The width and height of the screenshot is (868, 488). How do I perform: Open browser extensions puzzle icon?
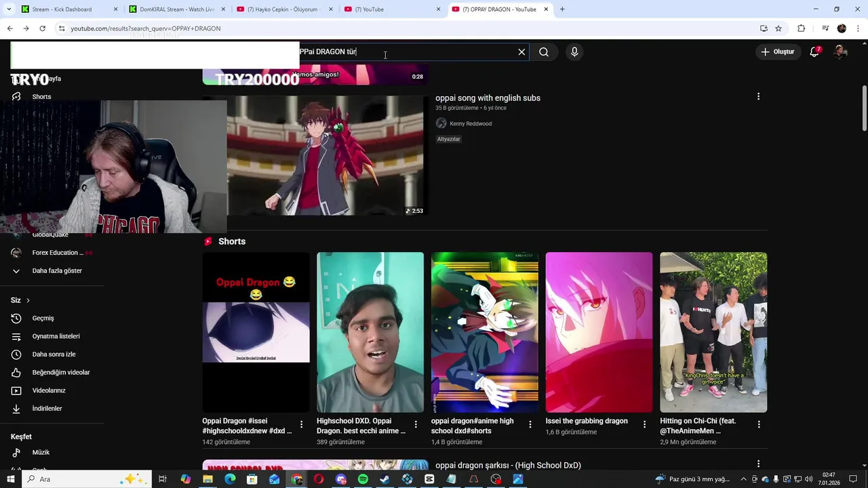[x=801, y=28]
